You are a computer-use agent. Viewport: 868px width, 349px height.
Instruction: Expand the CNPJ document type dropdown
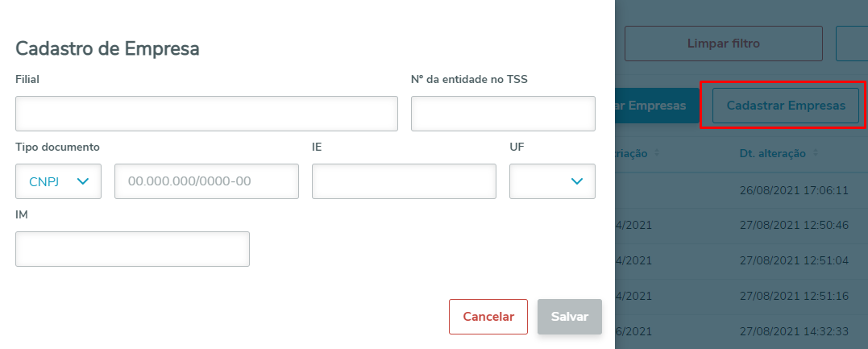tap(58, 181)
